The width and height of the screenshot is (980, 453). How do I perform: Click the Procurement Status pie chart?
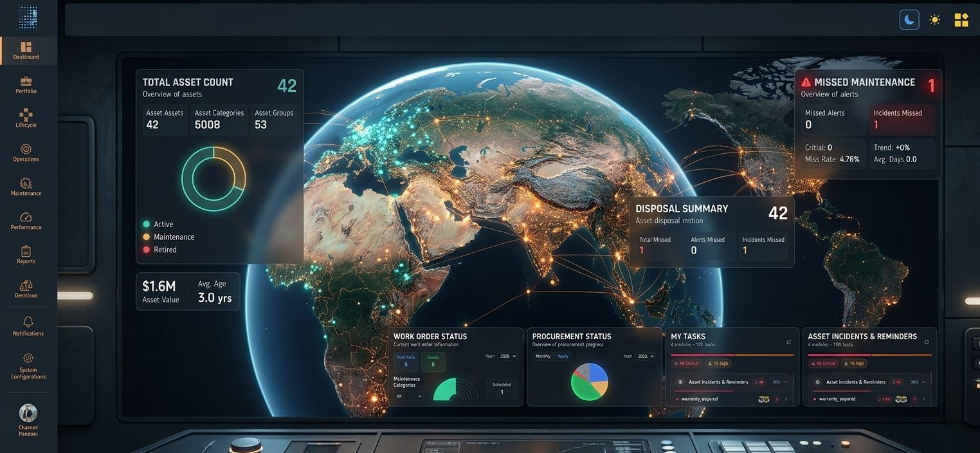(x=589, y=382)
